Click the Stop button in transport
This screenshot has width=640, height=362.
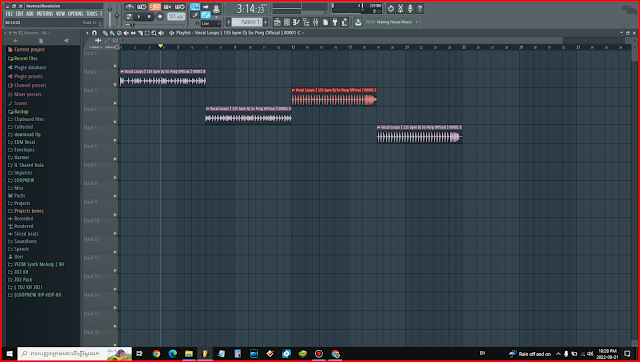(x=149, y=17)
